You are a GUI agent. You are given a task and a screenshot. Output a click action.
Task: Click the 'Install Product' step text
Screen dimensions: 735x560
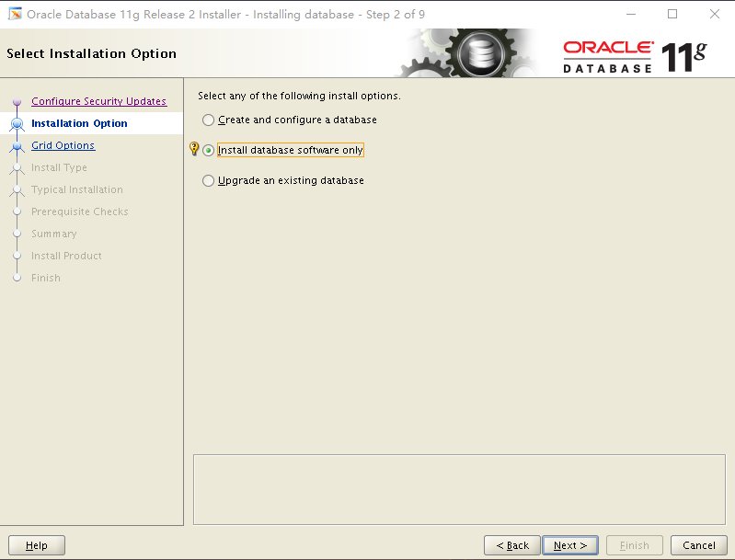pyautogui.click(x=66, y=256)
